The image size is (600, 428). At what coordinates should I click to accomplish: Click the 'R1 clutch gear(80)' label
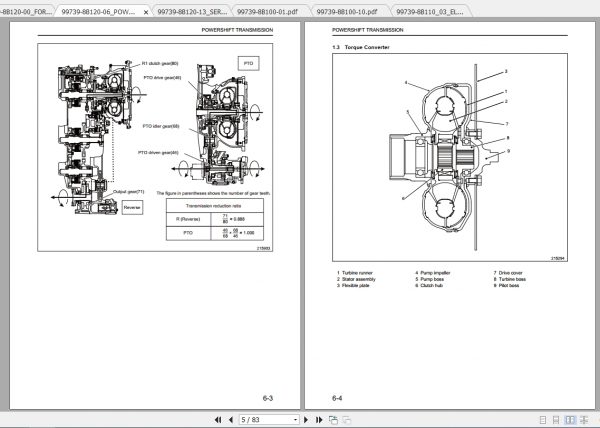(160, 63)
